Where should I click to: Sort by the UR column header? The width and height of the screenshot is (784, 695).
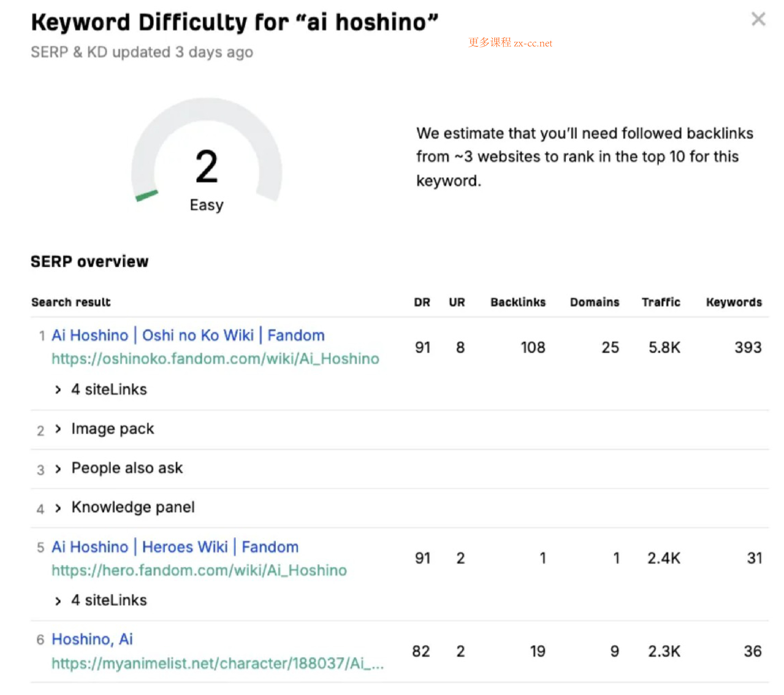click(x=457, y=302)
